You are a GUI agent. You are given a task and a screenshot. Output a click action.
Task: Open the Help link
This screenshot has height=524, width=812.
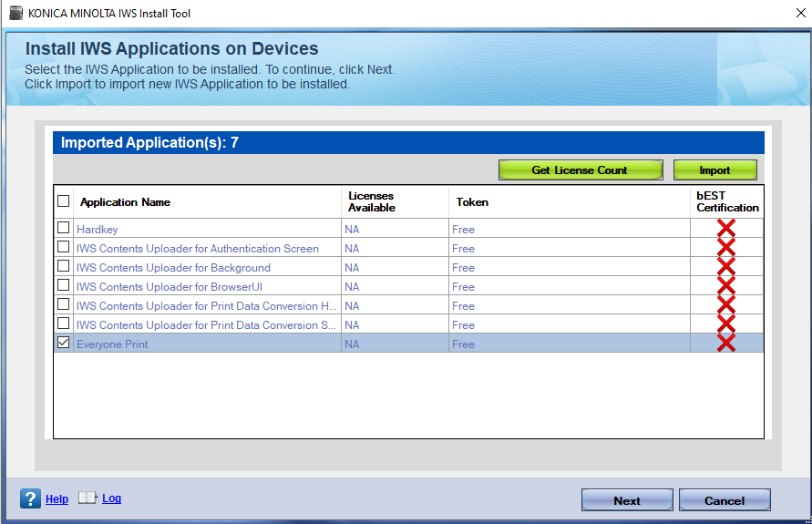(x=57, y=499)
